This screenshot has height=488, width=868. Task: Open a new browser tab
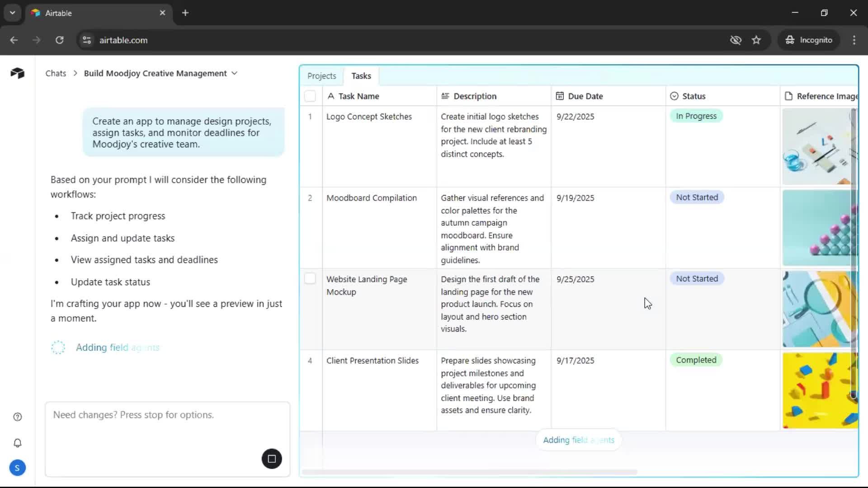(x=185, y=13)
